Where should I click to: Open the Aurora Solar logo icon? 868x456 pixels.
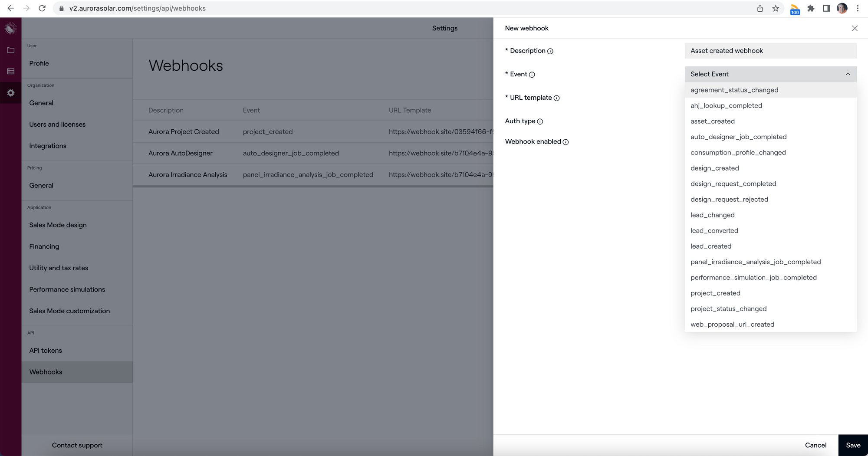(11, 27)
